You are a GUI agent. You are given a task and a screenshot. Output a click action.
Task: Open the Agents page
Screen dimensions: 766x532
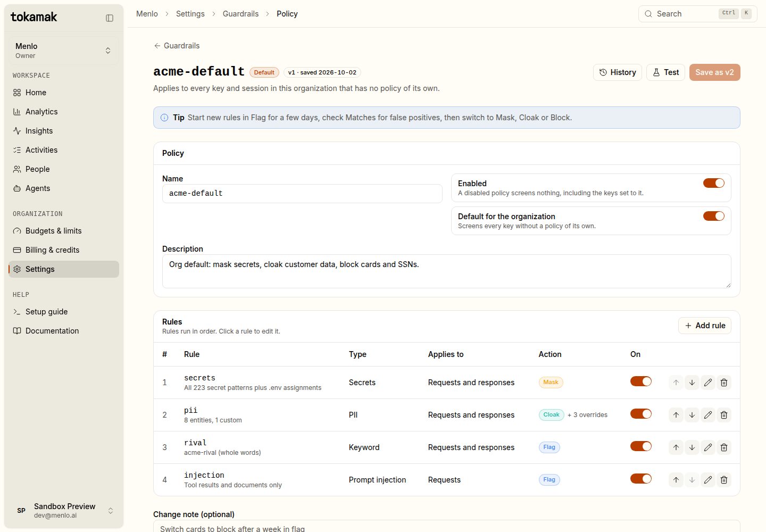64,188
